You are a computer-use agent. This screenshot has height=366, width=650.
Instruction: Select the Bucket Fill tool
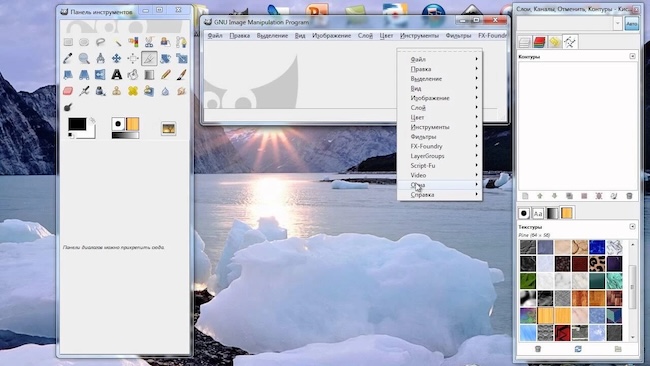pyautogui.click(x=133, y=75)
